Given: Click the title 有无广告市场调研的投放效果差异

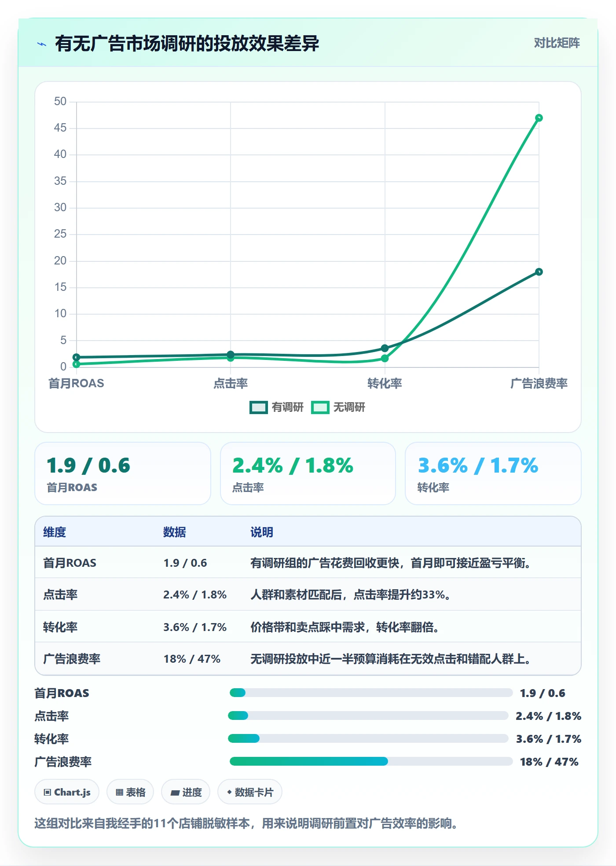Looking at the screenshot, I should tap(187, 44).
